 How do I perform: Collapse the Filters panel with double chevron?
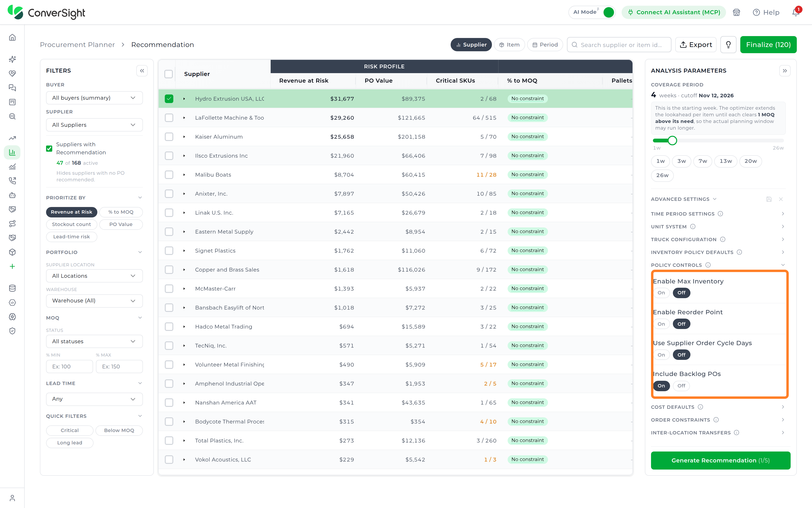[x=142, y=71]
